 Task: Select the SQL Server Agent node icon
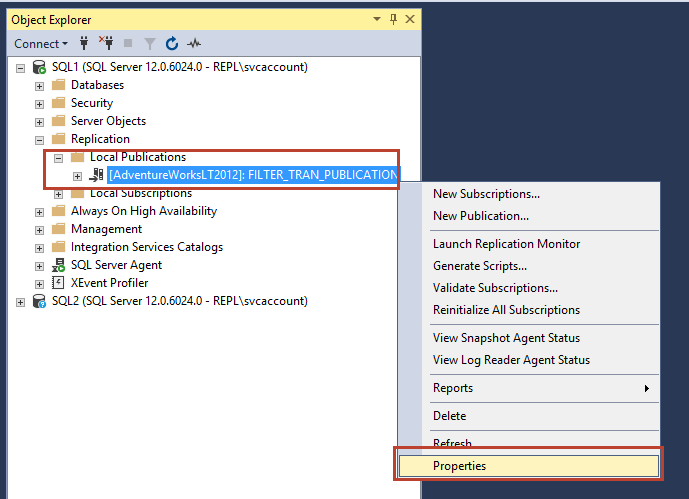58,265
